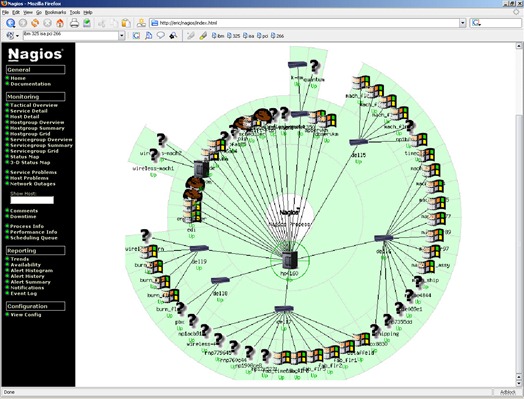
Task: Open the Google toolbar search box dropdown
Action: (122, 35)
